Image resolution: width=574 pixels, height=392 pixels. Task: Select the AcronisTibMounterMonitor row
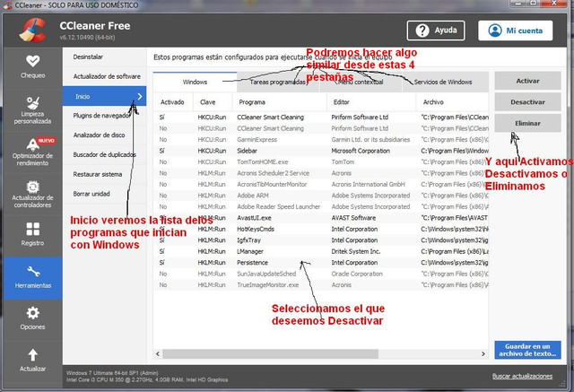(x=321, y=184)
